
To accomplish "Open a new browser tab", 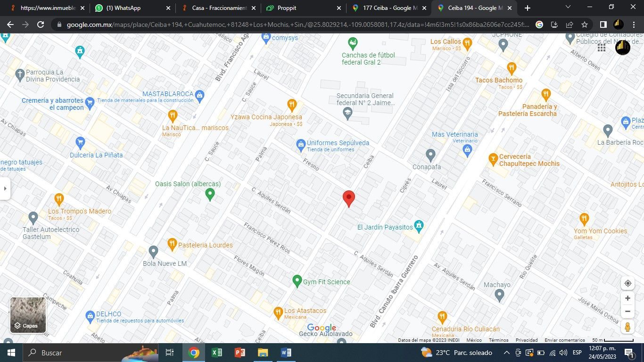I will [x=528, y=8].
